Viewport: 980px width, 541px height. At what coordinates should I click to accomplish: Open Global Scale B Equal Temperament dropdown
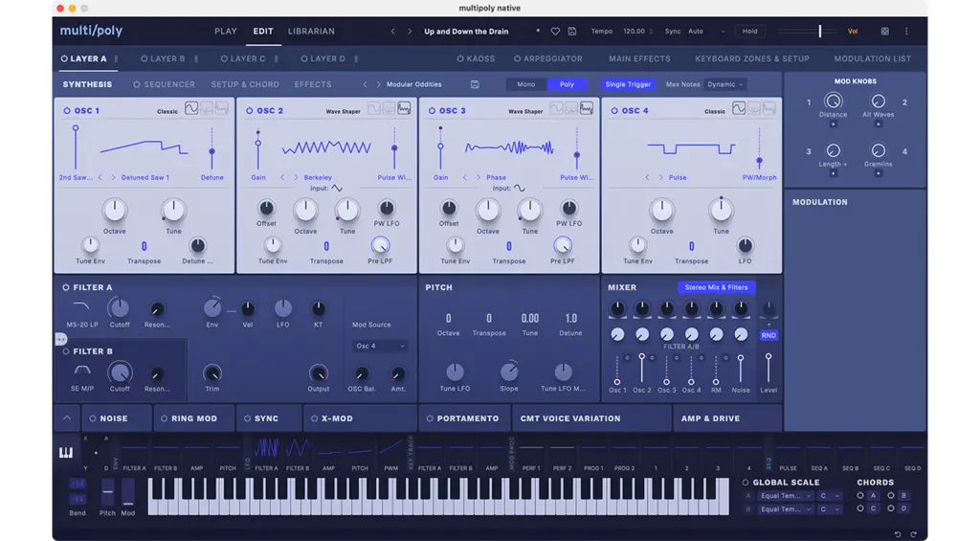click(785, 509)
